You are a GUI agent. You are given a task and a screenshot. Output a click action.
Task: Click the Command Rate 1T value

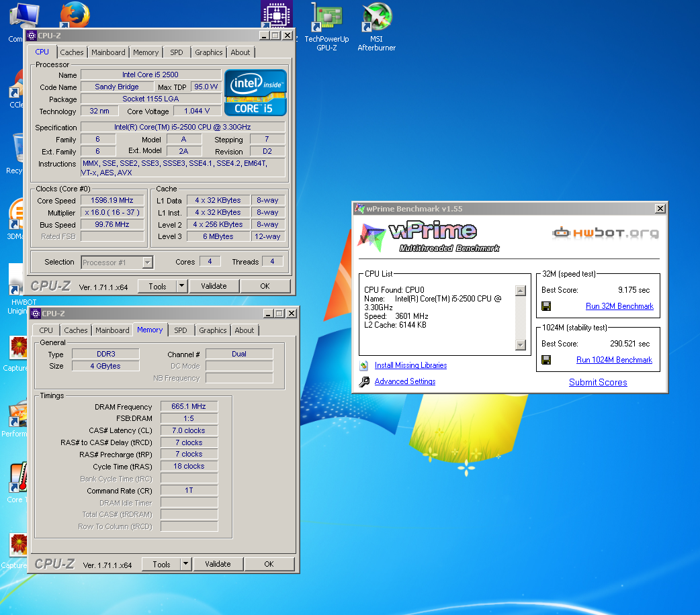coord(189,491)
